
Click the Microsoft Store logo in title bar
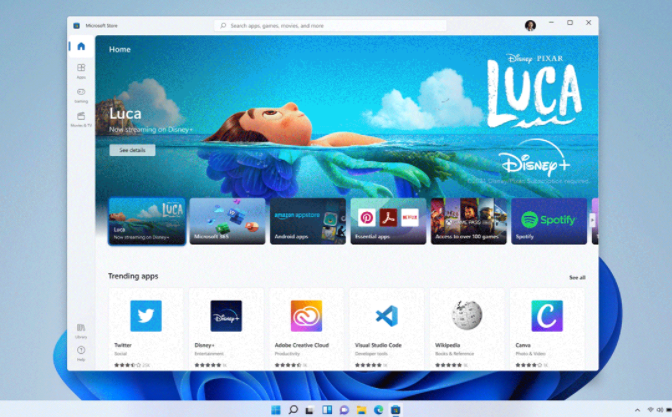pyautogui.click(x=77, y=26)
